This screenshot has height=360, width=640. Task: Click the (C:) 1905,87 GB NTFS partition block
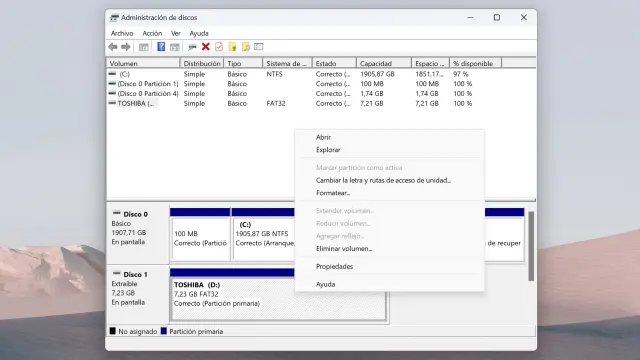click(263, 235)
